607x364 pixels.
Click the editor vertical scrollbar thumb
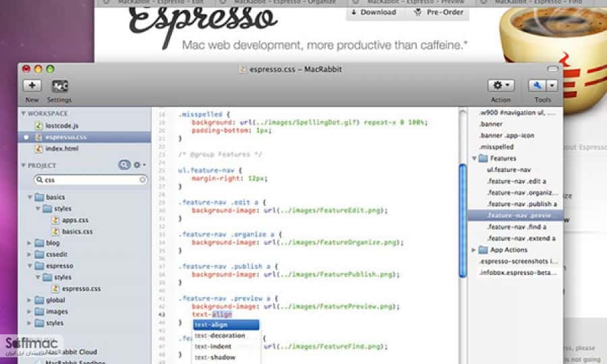pyautogui.click(x=463, y=220)
